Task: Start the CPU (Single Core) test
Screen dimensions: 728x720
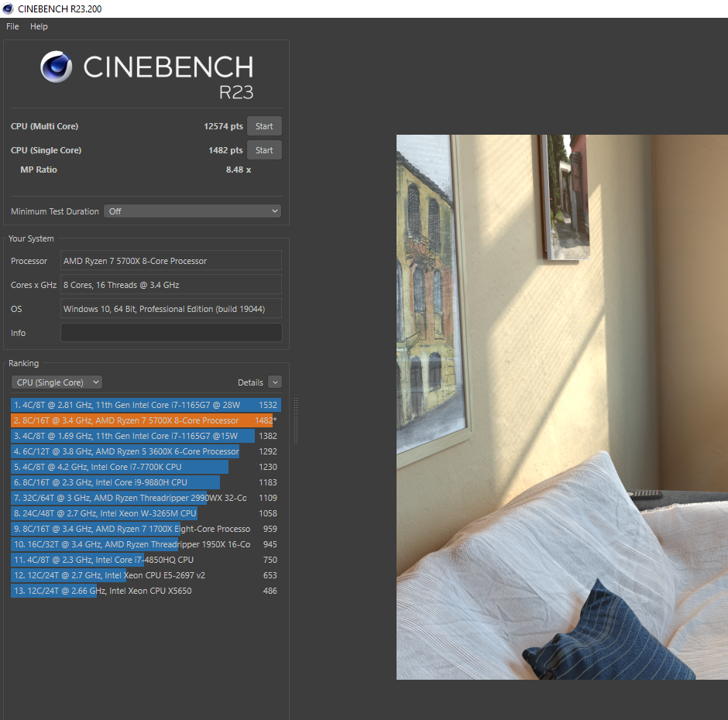Action: click(264, 150)
